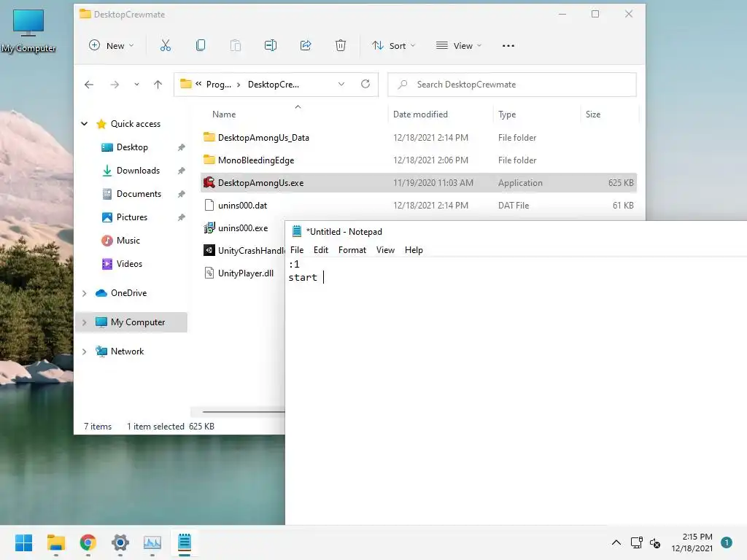This screenshot has width=747, height=560.
Task: Open the New dropdown in Explorer
Action: point(111,46)
